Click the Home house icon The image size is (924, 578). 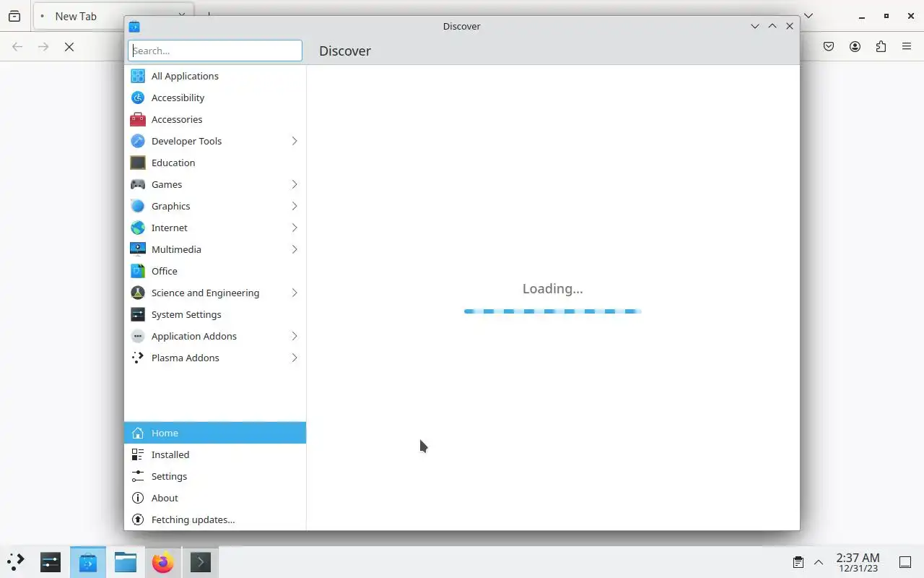click(137, 433)
